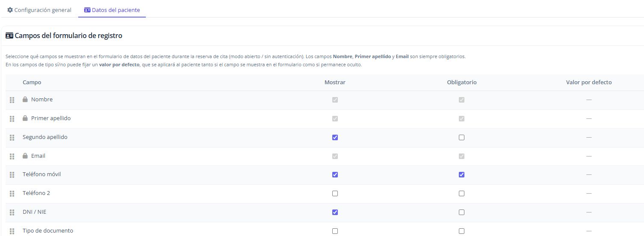Click the drag handle beside Segundo apellido
This screenshot has height=236, width=644.
point(12,138)
